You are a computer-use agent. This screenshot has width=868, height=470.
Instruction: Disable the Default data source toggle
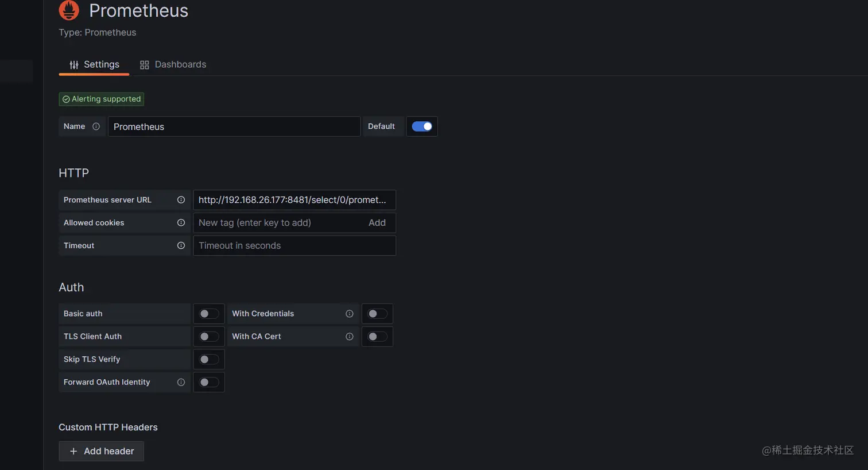click(422, 126)
